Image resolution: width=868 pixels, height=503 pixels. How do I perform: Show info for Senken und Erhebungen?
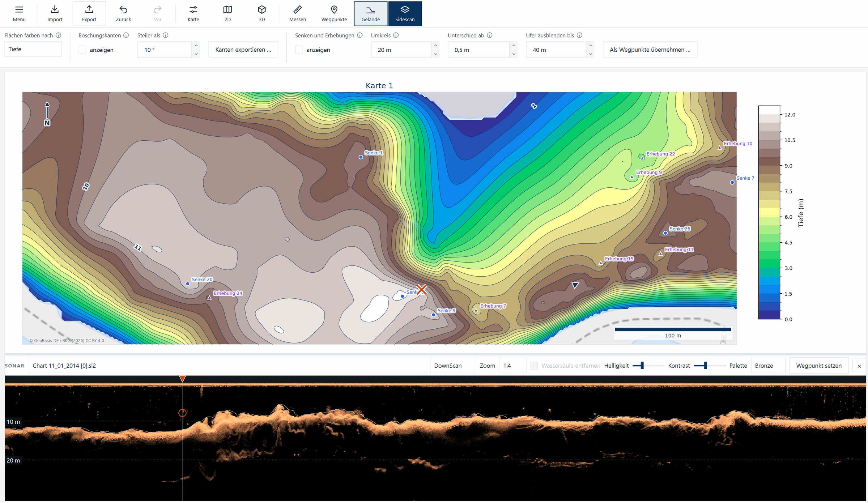tap(360, 35)
